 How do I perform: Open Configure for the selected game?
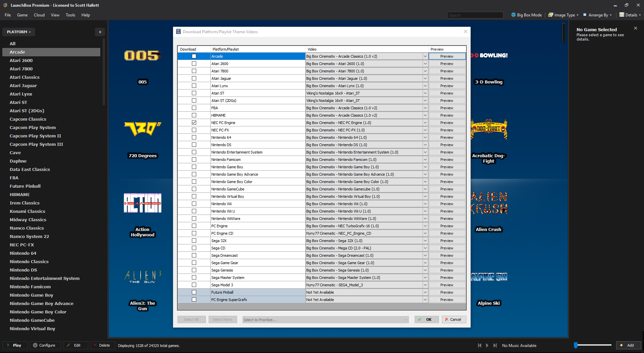coord(45,345)
